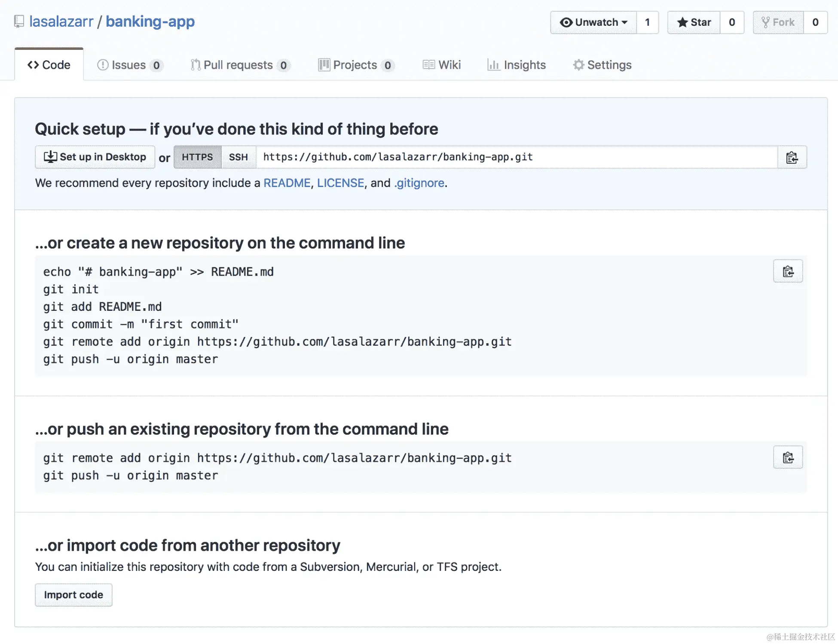
Task: Copy the new repository commands to clipboard
Action: [x=787, y=271]
